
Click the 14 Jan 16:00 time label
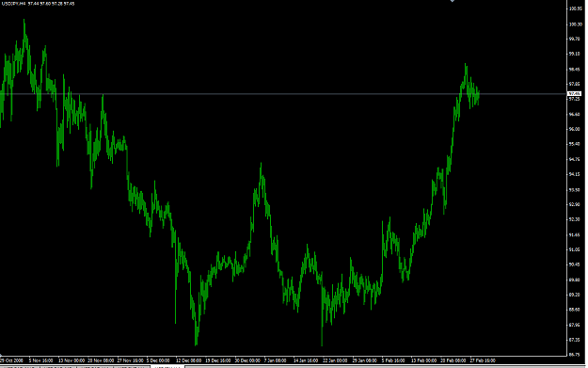click(x=306, y=360)
